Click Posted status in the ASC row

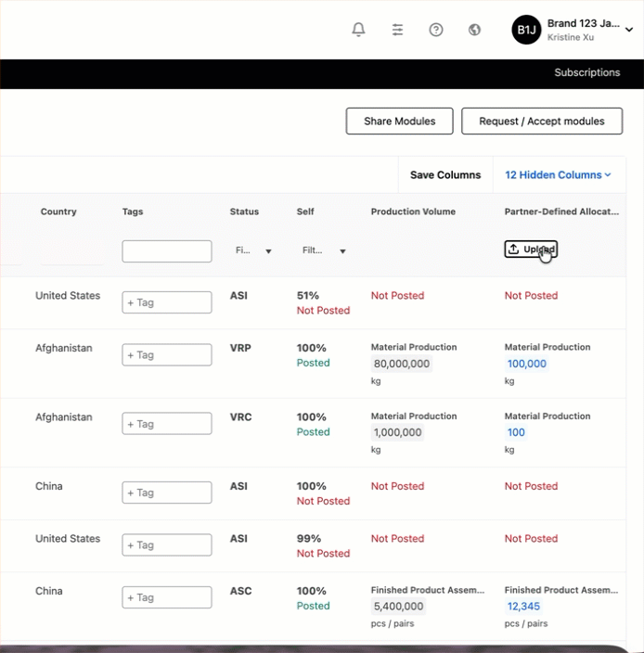[314, 606]
